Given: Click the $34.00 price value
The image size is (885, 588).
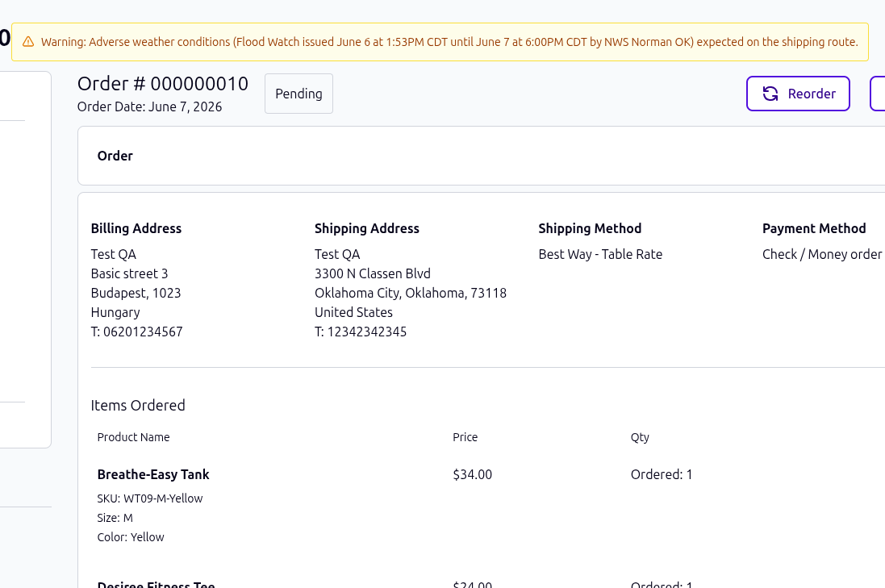Looking at the screenshot, I should click(473, 474).
